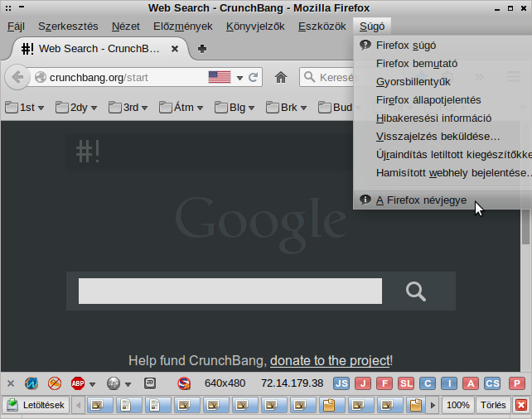Toggle the F (Flash) QuickJava button

pyautogui.click(x=384, y=383)
